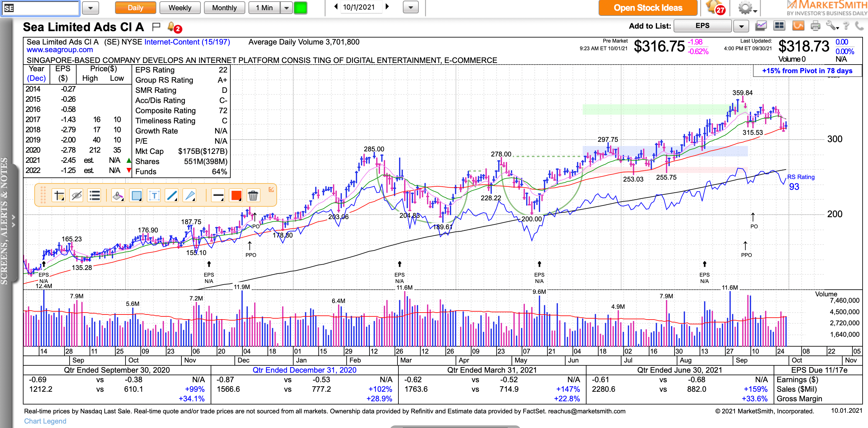
Task: Expand the Add to List dropdown arrow
Action: click(741, 26)
